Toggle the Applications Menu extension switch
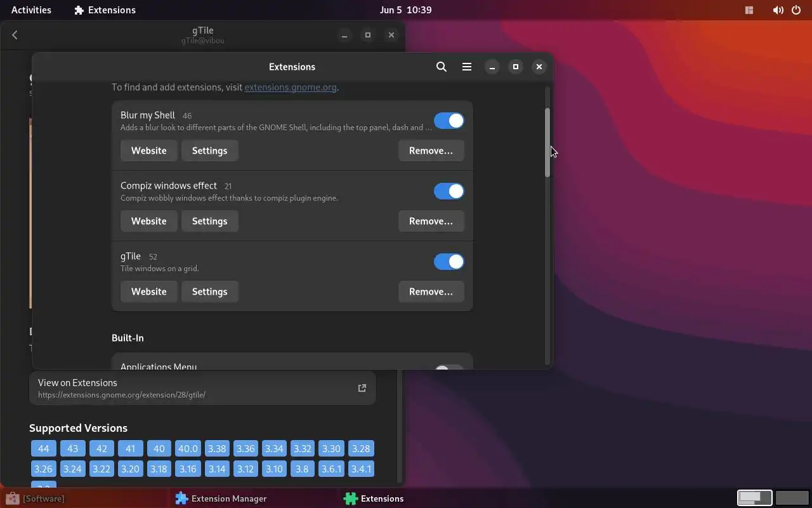812x508 pixels. pos(449,367)
